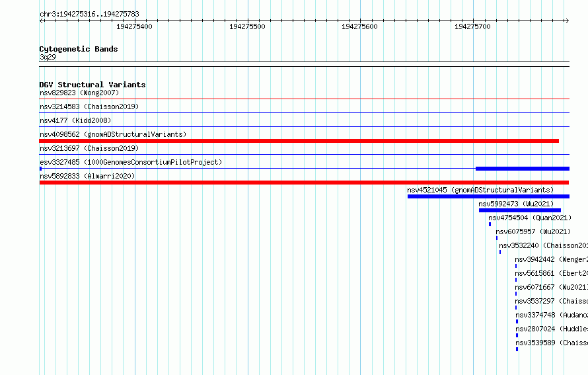Click the ruler's right arrow end
588x375 pixels.
tap(567, 21)
